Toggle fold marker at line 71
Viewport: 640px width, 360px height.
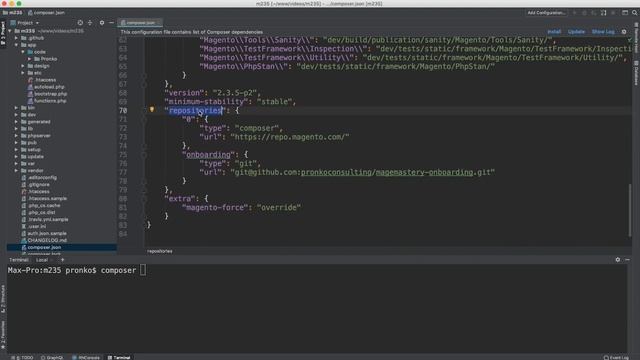coord(144,119)
